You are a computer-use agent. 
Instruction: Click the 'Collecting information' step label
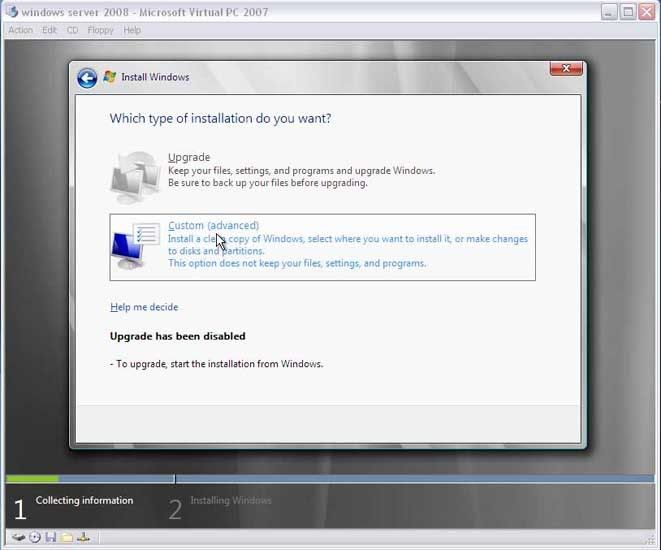(84, 500)
